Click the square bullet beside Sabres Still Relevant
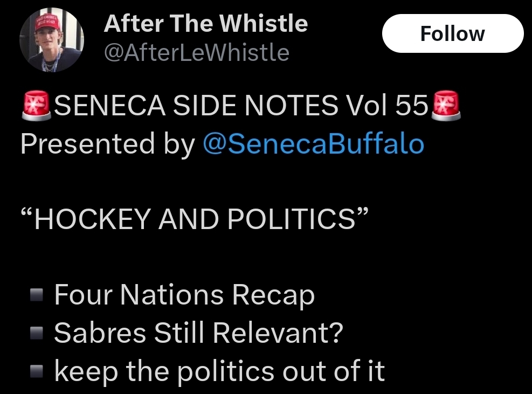This screenshot has height=394, width=532. coord(37,334)
